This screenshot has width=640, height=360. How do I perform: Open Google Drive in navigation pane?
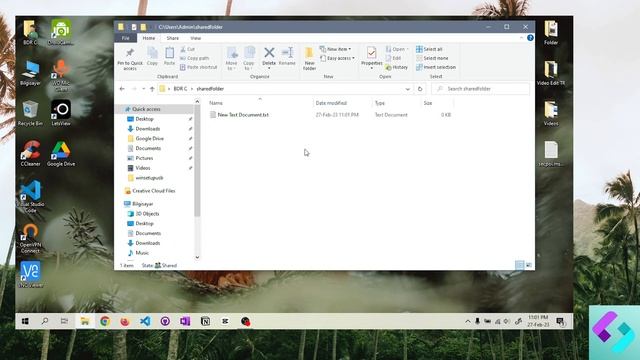click(149, 138)
